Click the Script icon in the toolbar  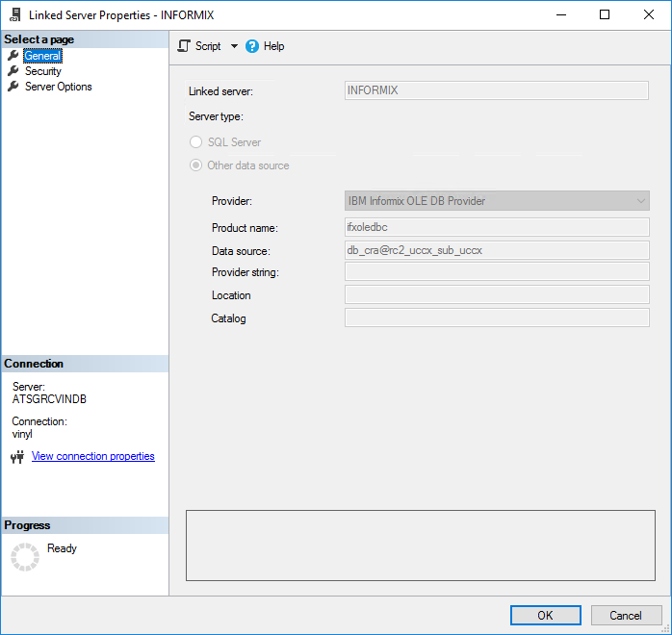(185, 46)
